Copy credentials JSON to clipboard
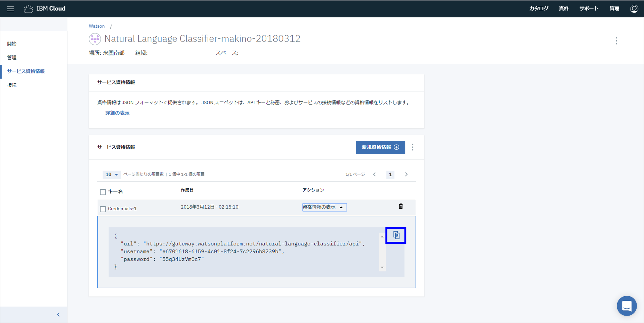Image resolution: width=644 pixels, height=323 pixels. tap(396, 235)
